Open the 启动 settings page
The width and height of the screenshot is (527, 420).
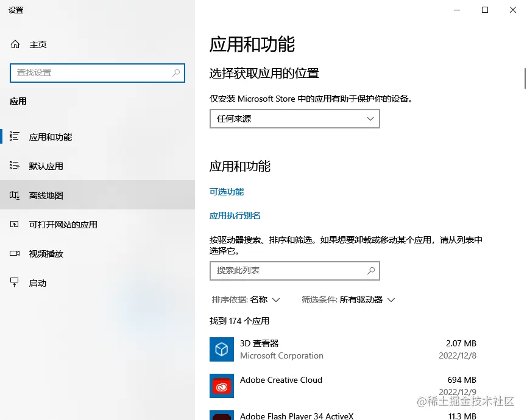point(97,282)
